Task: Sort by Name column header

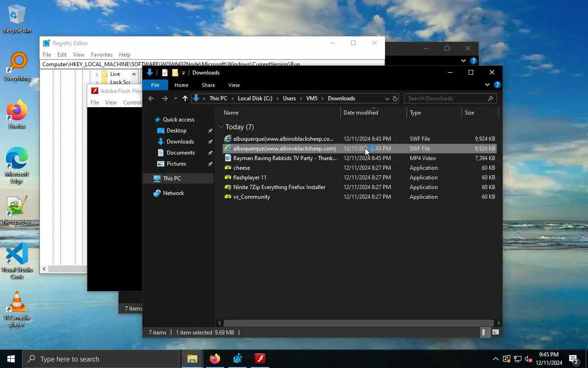Action: click(281, 113)
